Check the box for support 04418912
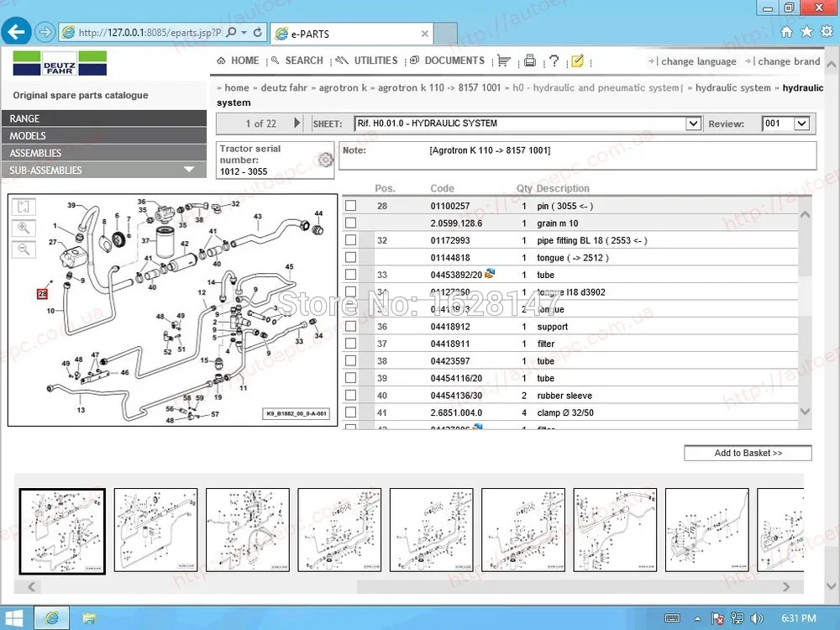Viewport: 840px width, 630px height. pos(351,326)
